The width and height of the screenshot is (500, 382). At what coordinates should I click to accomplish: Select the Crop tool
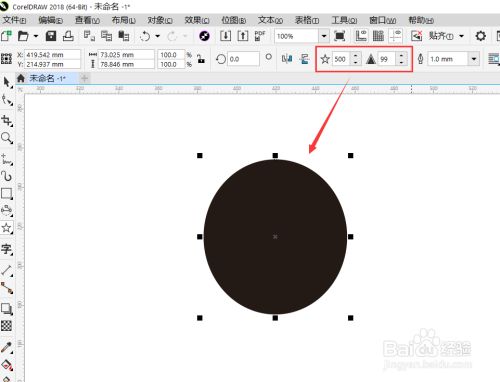[6, 120]
